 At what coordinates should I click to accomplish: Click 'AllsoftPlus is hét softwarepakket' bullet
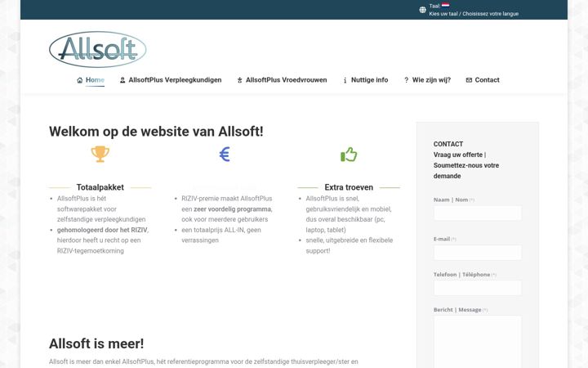click(x=101, y=209)
